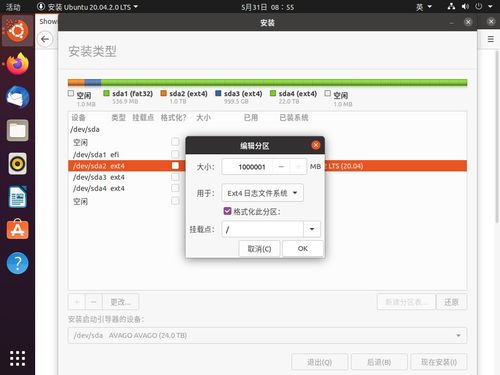Open Ubuntu Software store icon

[x=17, y=230]
